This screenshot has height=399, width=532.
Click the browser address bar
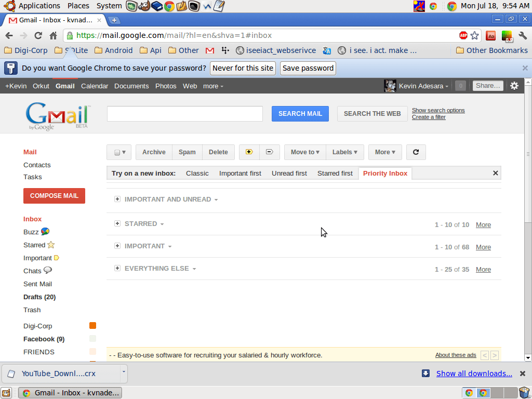tap(261, 35)
